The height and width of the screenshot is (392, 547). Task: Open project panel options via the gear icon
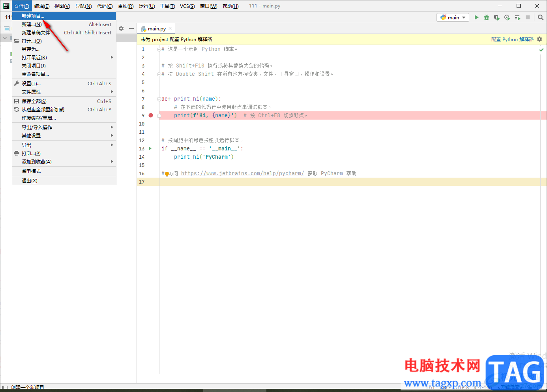(x=121, y=28)
